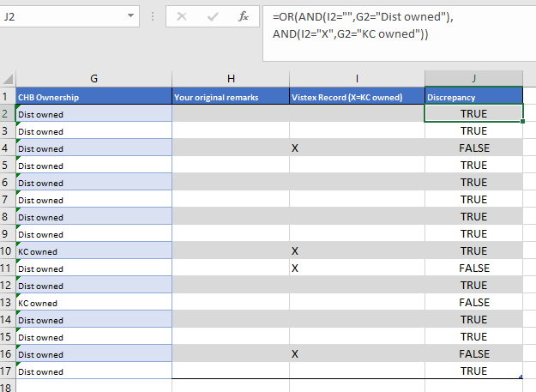Select row 10 header

point(8,250)
